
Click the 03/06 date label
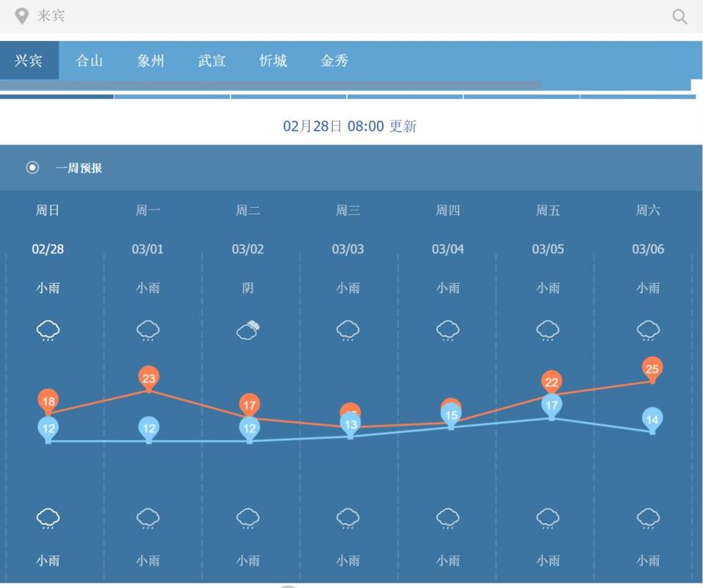[648, 249]
